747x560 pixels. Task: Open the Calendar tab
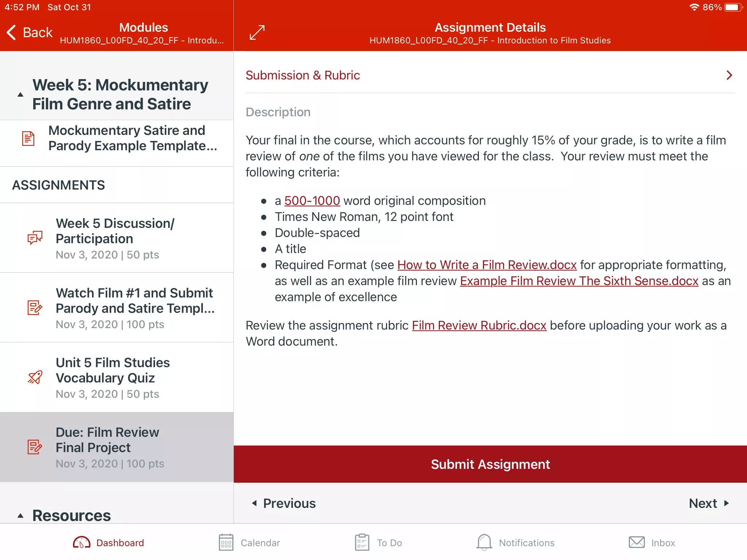[x=249, y=542]
